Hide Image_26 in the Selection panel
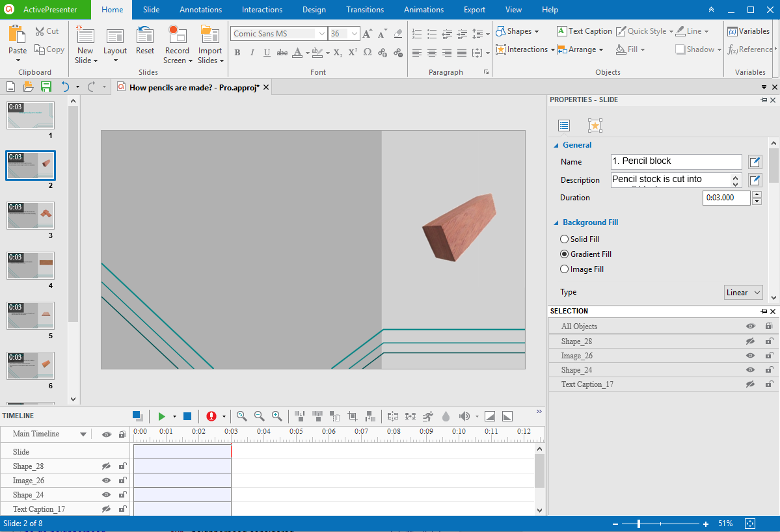 750,356
